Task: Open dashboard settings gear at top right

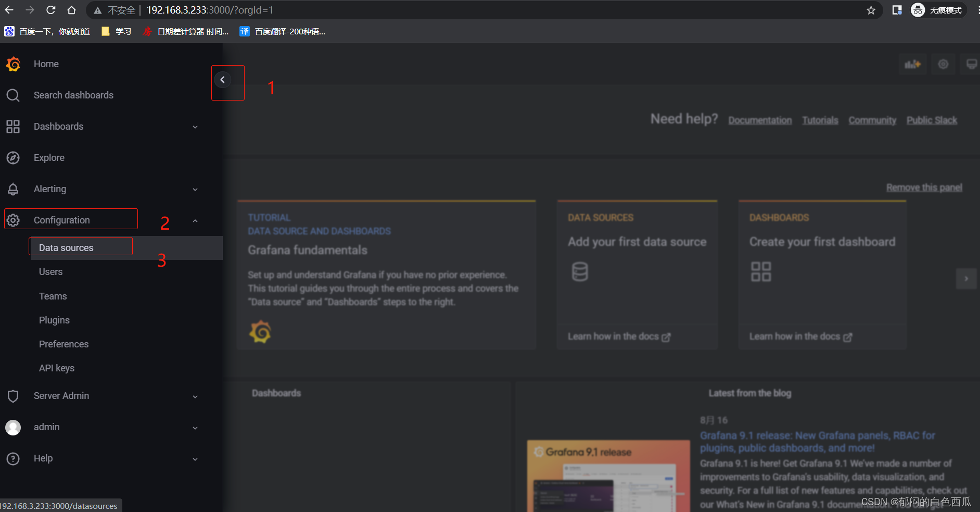Action: 943,64
